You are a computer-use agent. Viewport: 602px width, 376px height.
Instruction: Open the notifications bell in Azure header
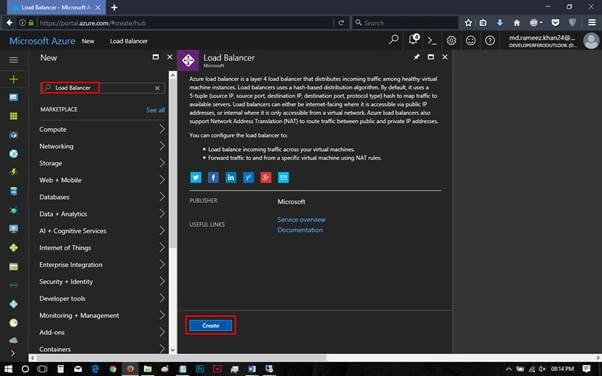(x=413, y=39)
